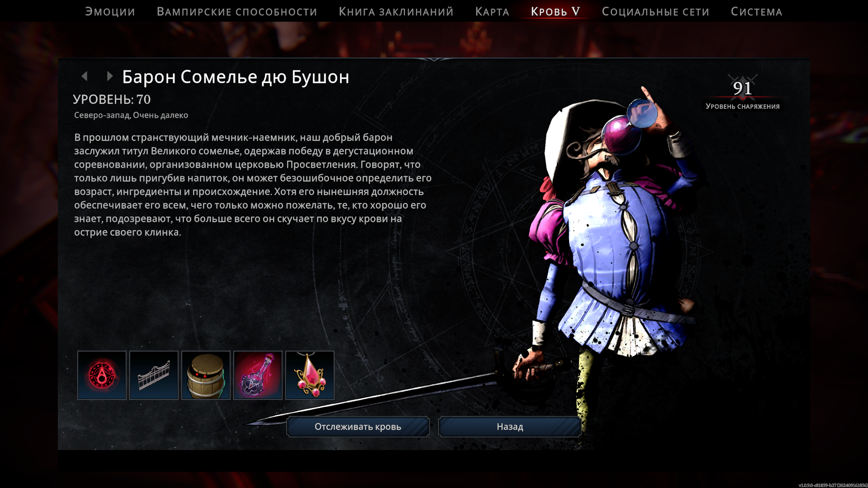868x488 pixels.
Task: Open the Эмоции tab
Action: pyautogui.click(x=110, y=12)
